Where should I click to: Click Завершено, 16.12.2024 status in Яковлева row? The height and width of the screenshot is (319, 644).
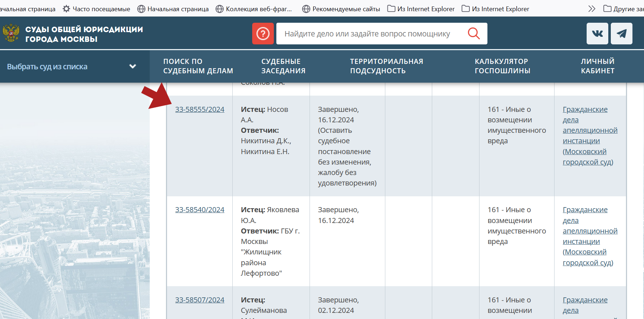(338, 215)
